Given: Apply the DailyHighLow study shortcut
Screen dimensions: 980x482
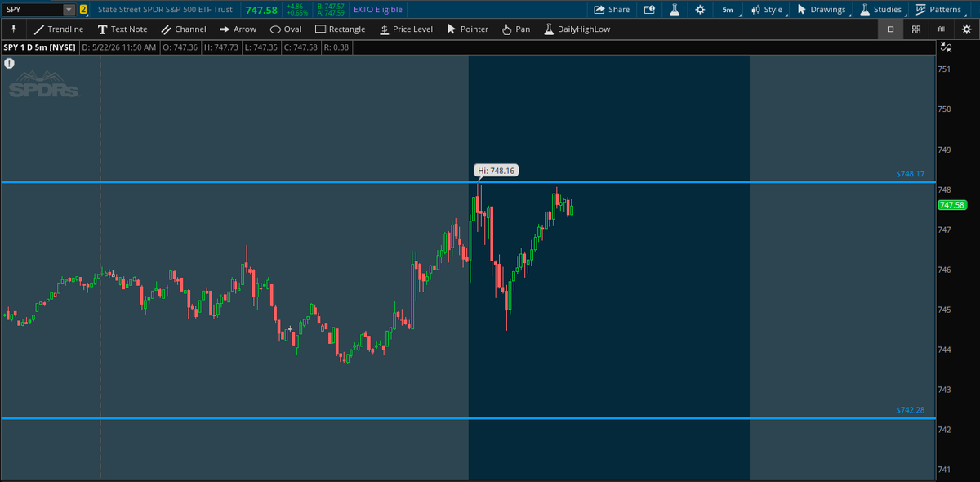Looking at the screenshot, I should (x=577, y=29).
